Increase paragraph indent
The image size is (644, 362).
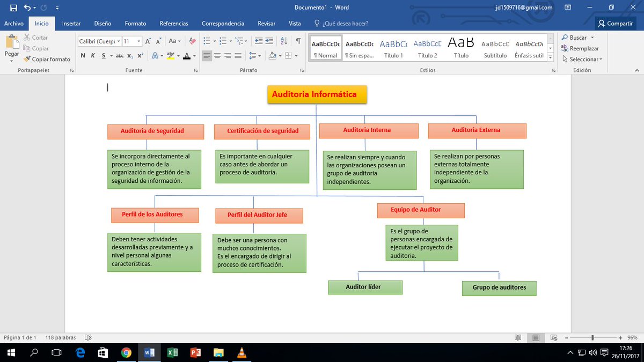268,41
